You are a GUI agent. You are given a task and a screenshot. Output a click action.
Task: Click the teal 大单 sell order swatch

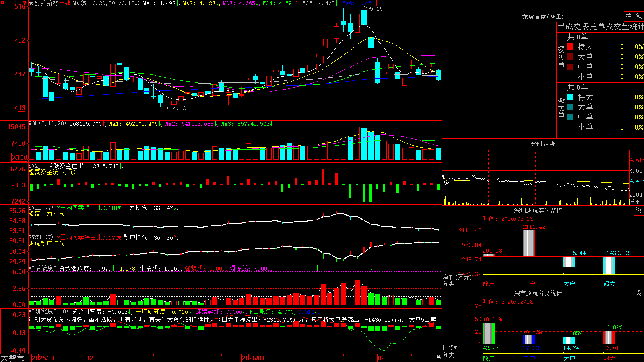[x=570, y=107]
